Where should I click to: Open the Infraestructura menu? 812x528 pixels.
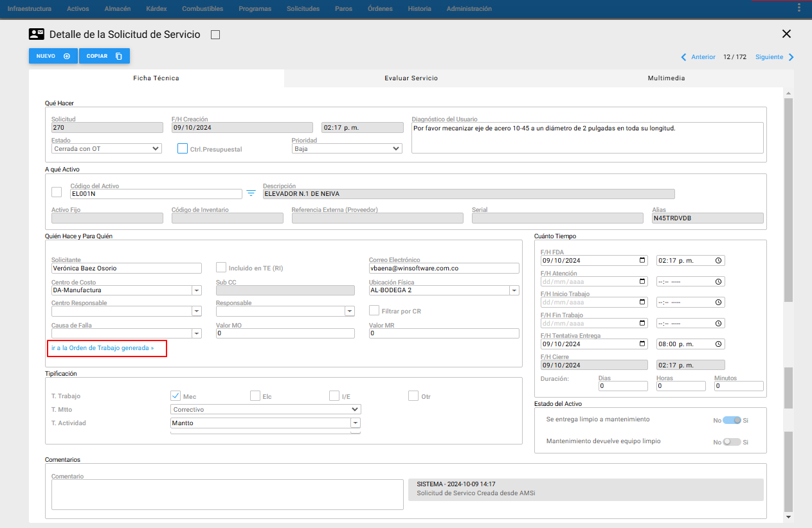point(30,9)
